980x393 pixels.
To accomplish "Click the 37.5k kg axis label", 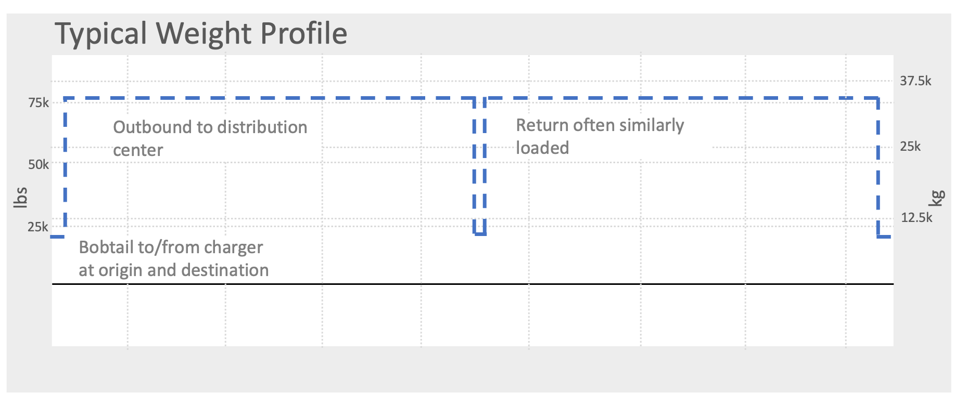I will [x=915, y=81].
